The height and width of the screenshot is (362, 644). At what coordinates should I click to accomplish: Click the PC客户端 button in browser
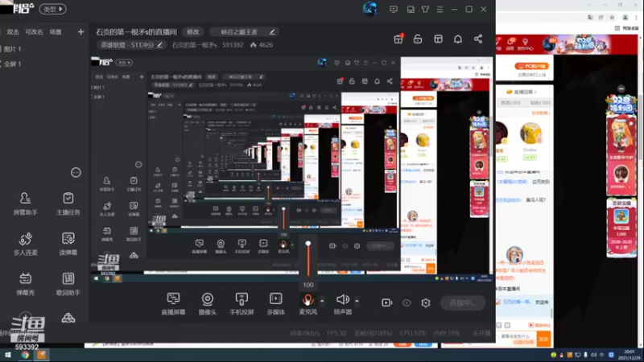(x=531, y=66)
